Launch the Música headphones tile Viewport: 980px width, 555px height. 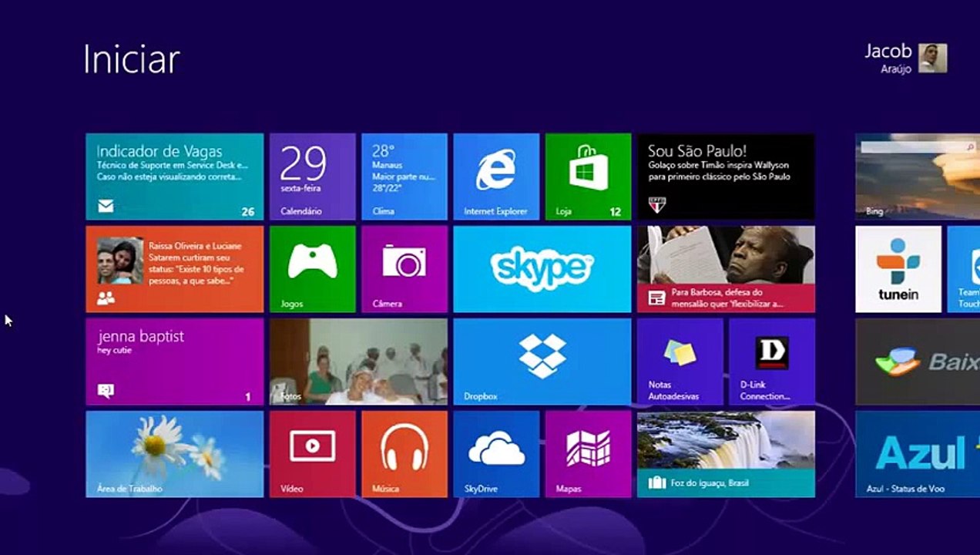pyautogui.click(x=404, y=454)
